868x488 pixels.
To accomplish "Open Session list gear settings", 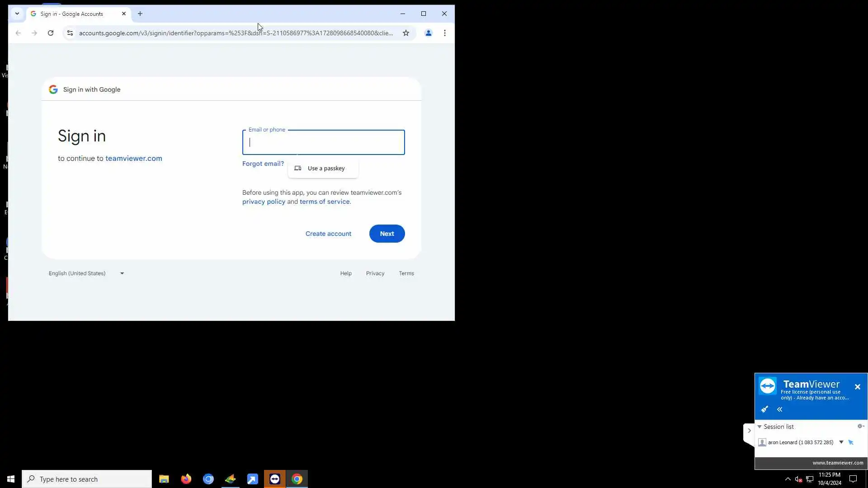I will pos(860,426).
